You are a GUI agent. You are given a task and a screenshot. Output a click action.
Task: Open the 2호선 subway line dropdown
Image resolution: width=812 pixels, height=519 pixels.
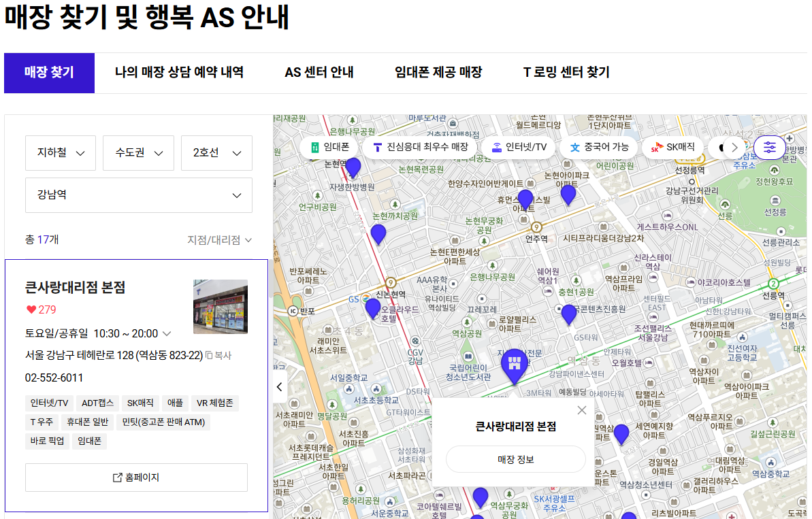pyautogui.click(x=216, y=152)
